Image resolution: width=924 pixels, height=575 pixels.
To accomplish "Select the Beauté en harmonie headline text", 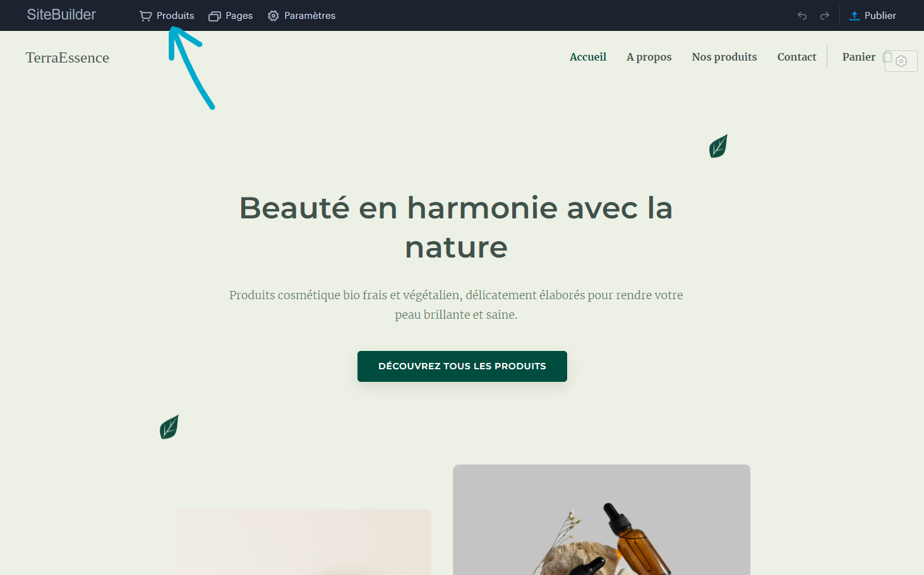I will click(x=456, y=227).
